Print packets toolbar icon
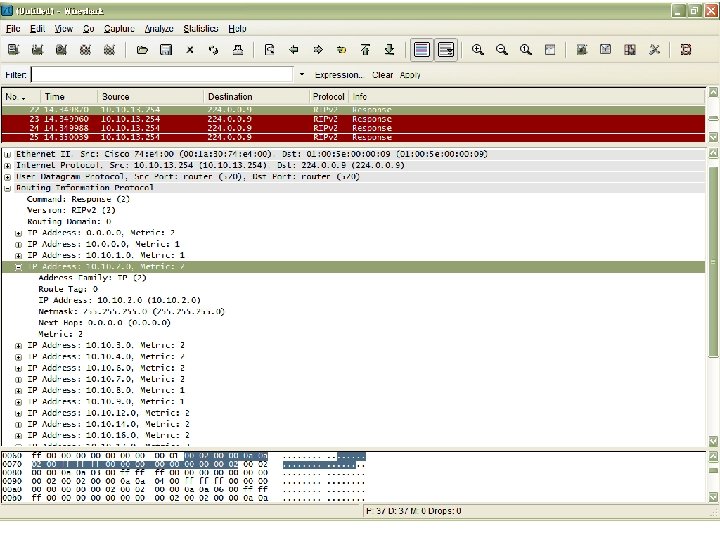This screenshot has height=540, width=720. pyautogui.click(x=237, y=50)
